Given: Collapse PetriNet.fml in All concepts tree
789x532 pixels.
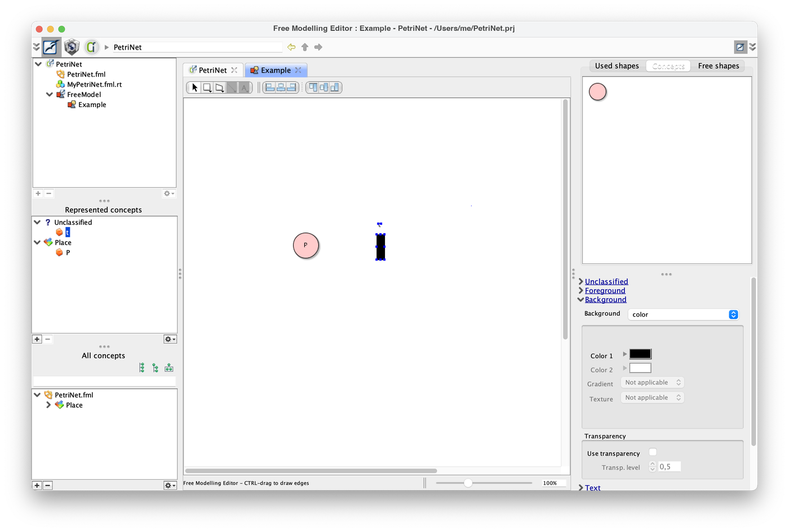Looking at the screenshot, I should (37, 395).
